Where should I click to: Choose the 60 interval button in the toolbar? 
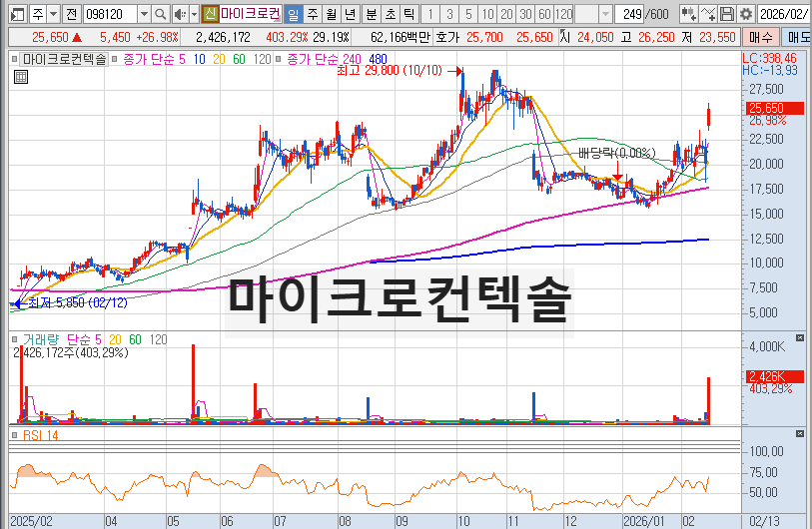544,14
